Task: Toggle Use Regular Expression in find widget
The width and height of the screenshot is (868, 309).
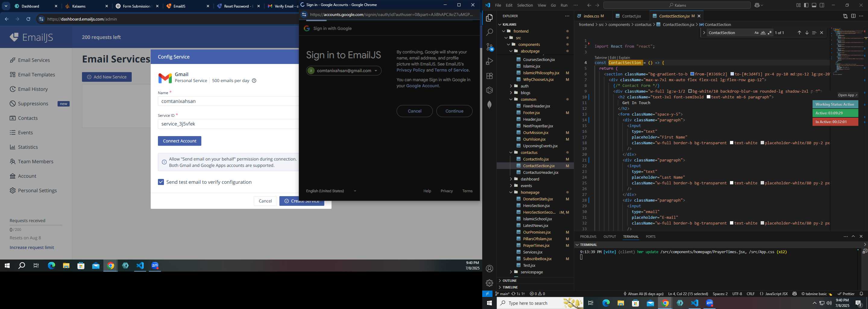Action: tap(770, 33)
